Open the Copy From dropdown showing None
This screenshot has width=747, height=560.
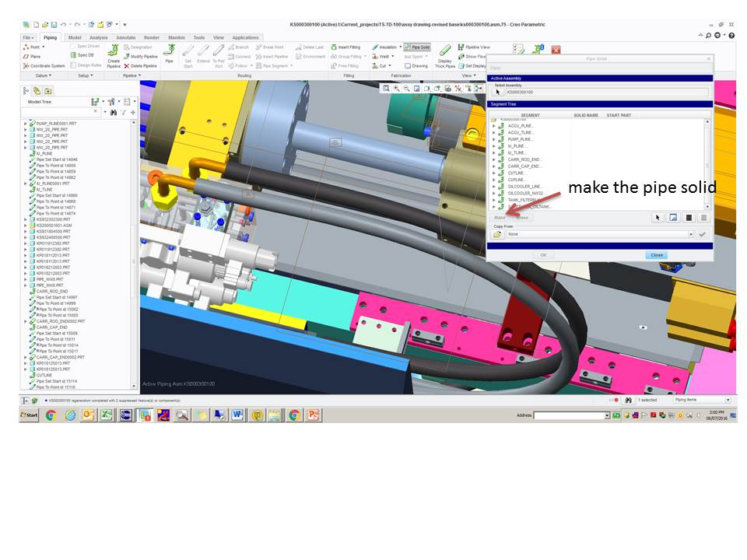(691, 234)
